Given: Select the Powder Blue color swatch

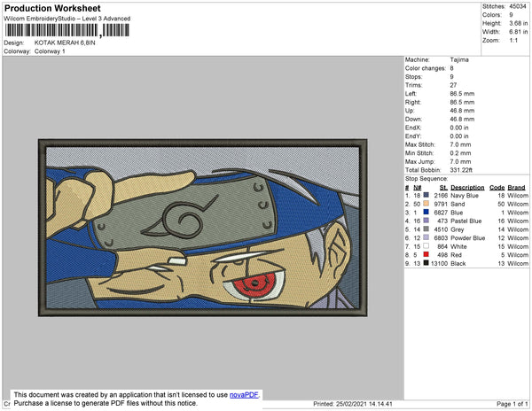Looking at the screenshot, I should pos(426,237).
